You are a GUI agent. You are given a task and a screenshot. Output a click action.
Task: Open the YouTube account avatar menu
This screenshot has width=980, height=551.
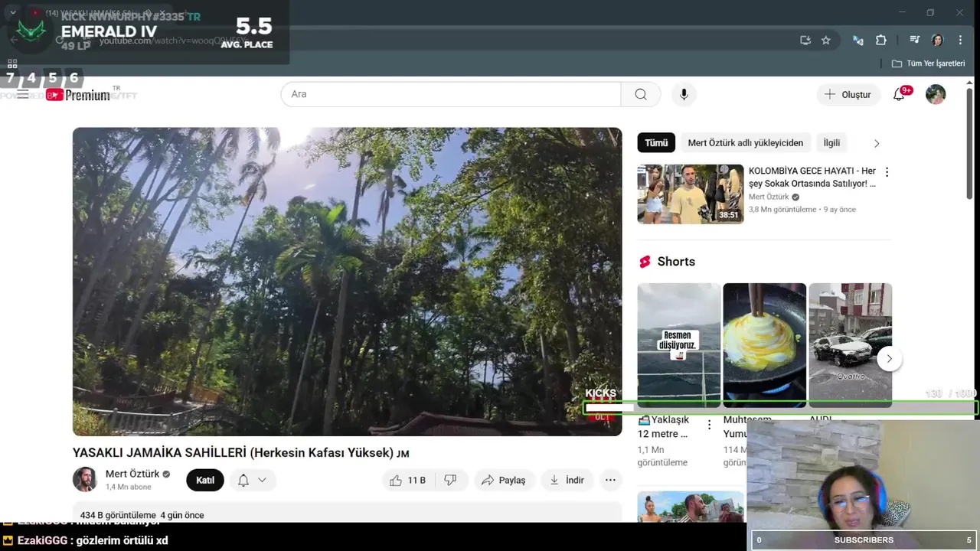pyautogui.click(x=936, y=94)
